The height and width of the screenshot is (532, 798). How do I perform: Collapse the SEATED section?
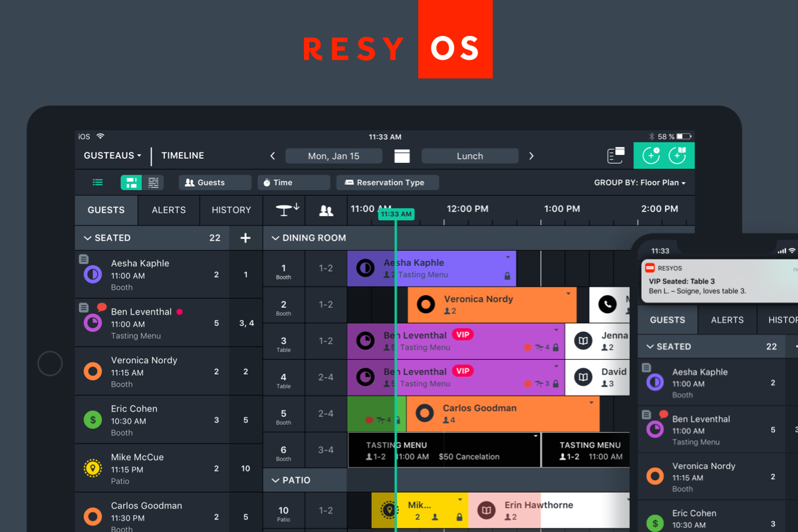point(88,237)
